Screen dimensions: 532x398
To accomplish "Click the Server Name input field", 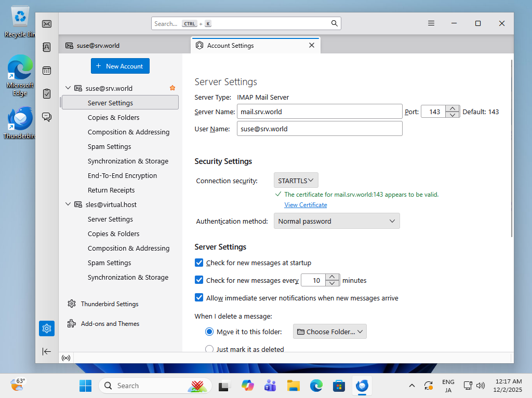I will pyautogui.click(x=319, y=112).
